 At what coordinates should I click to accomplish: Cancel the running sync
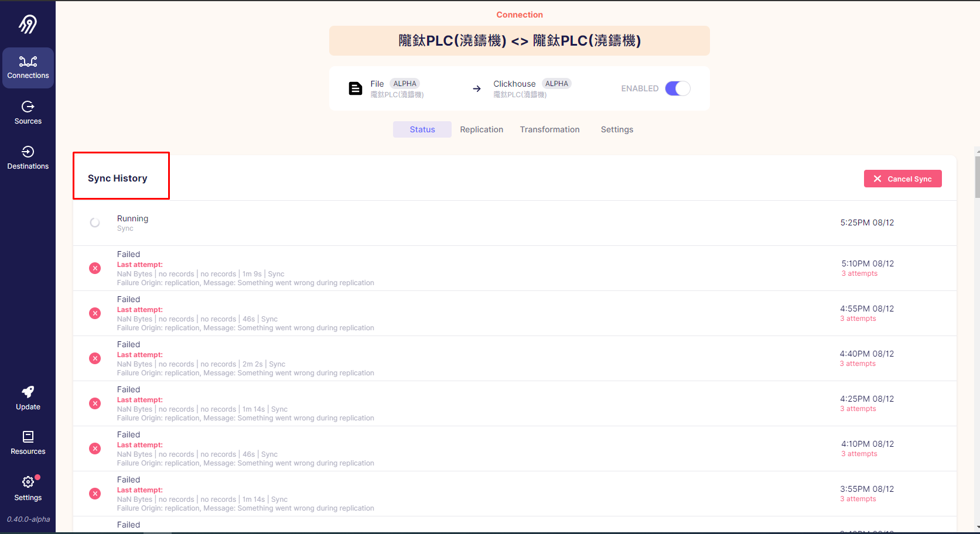[x=903, y=179]
